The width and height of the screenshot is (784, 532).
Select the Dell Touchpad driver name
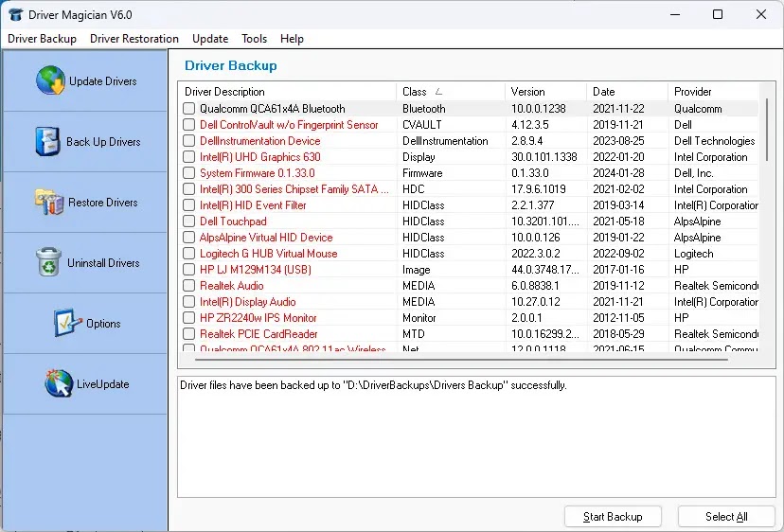point(233,221)
